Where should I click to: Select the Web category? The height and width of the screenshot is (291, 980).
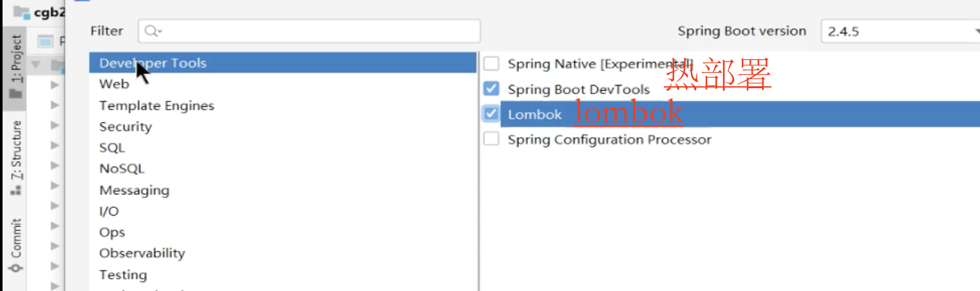283,84
